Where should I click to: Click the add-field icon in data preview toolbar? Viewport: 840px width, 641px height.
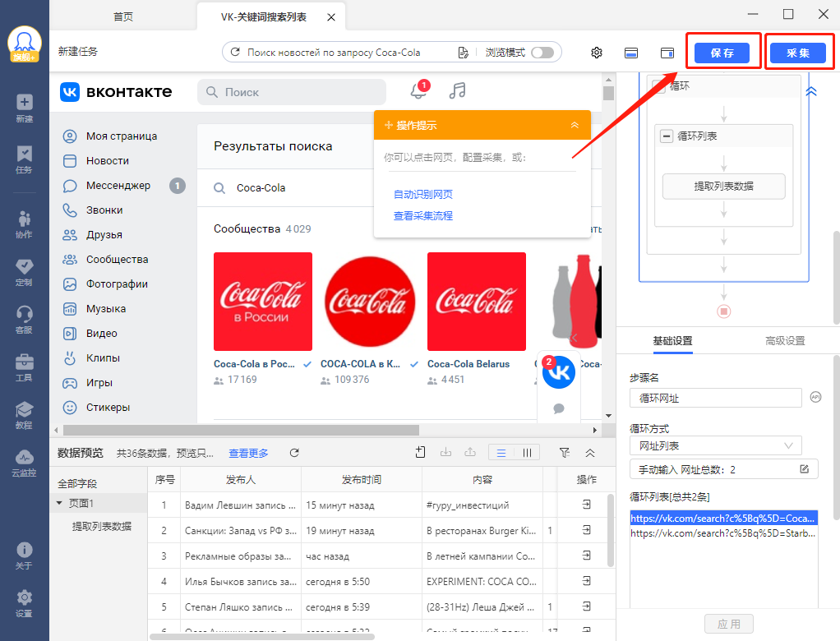[421, 453]
